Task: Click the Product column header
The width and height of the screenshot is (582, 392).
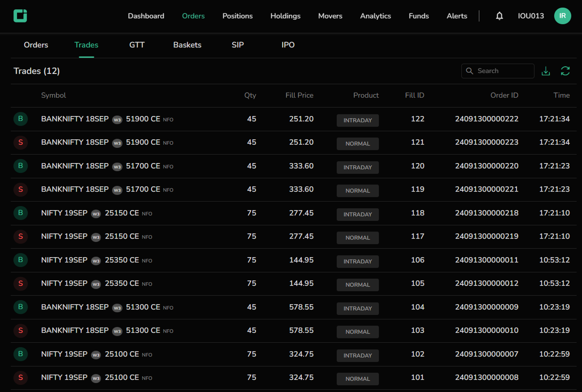Action: point(366,95)
